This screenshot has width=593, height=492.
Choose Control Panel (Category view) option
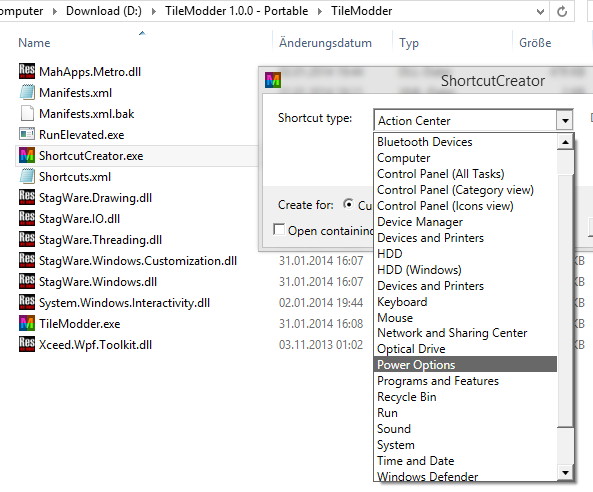(465, 190)
